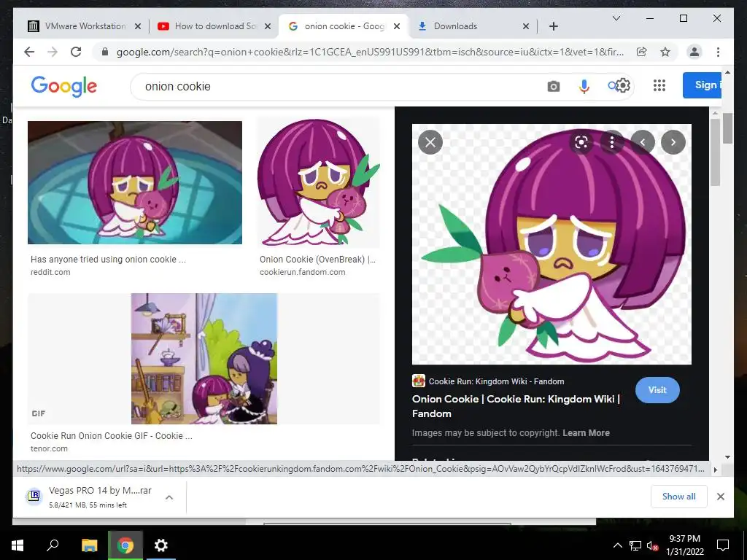Open the notification center icon
This screenshot has height=560, width=747.
pyautogui.click(x=723, y=545)
